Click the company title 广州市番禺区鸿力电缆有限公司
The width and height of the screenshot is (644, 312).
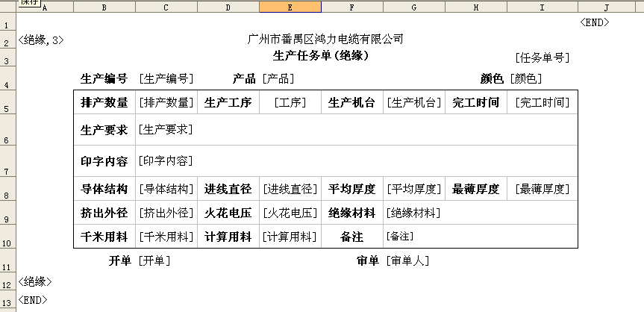pyautogui.click(x=325, y=39)
